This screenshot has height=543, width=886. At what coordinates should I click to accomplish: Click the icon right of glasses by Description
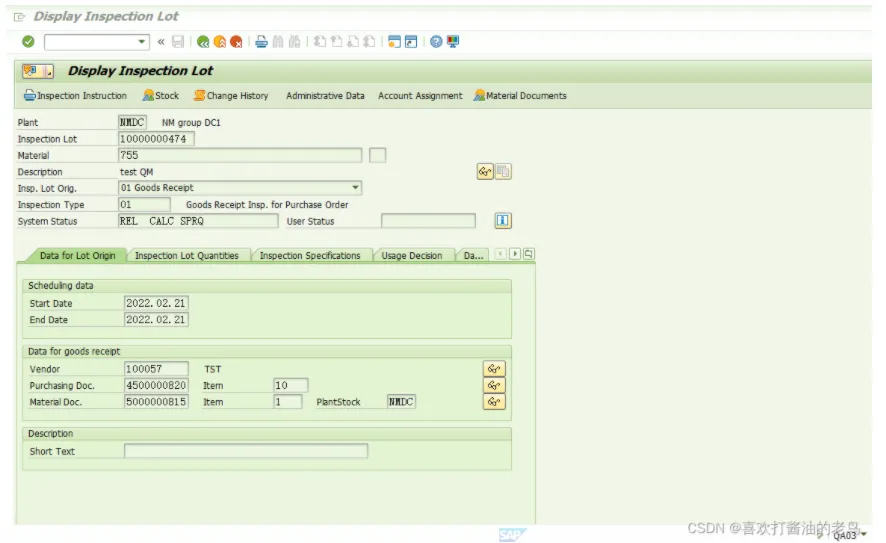[503, 171]
